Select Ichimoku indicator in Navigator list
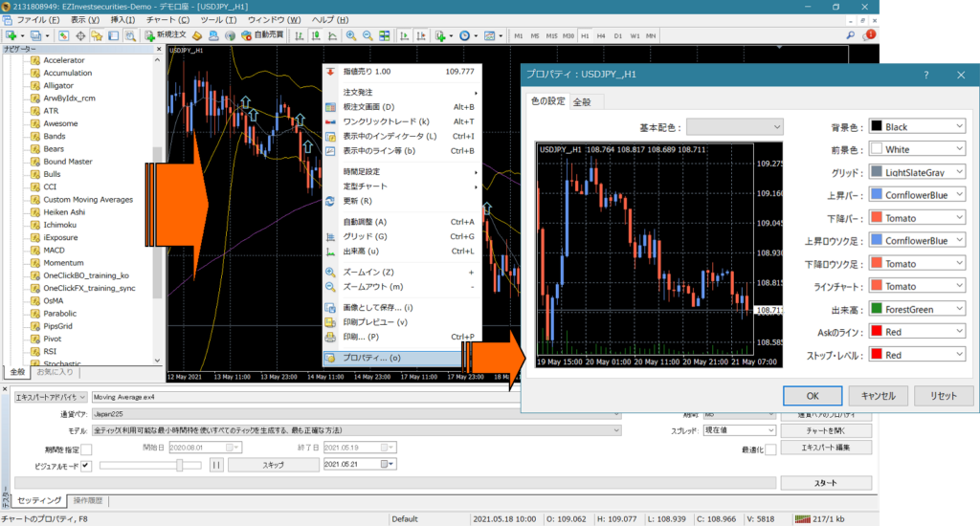 (61, 224)
